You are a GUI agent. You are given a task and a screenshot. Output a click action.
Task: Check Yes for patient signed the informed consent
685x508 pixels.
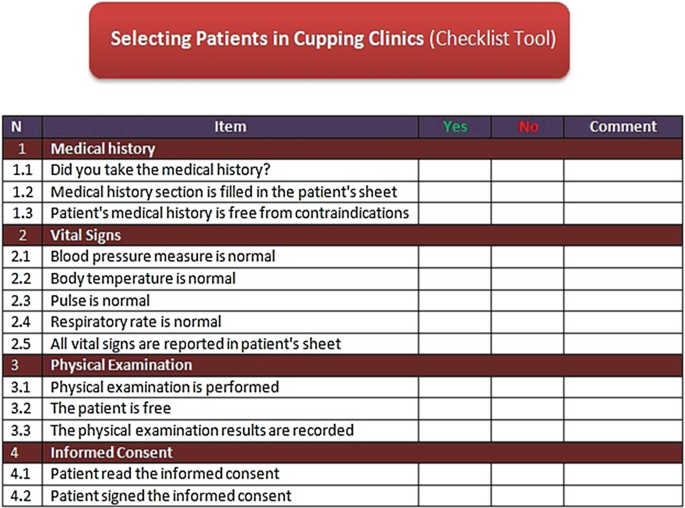[x=454, y=496]
